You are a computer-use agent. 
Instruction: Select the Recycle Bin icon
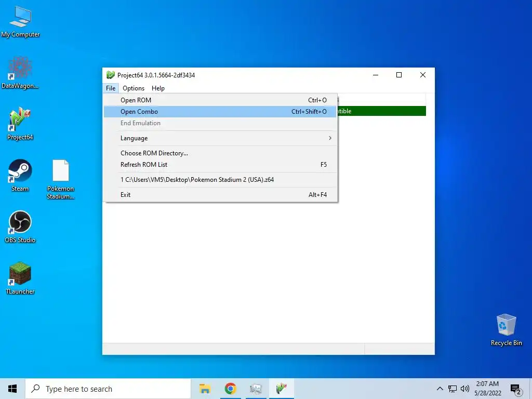(506, 330)
